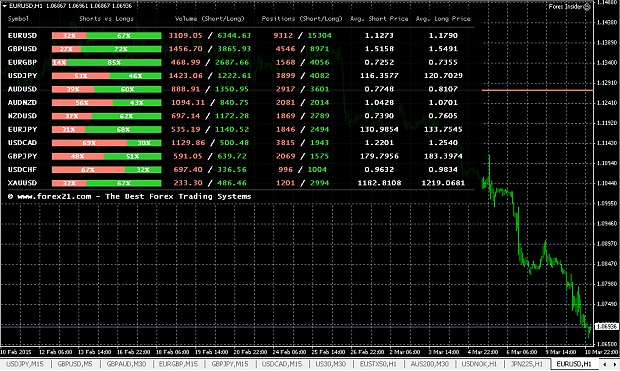Click the GBPUSD symbol row label

(23, 49)
